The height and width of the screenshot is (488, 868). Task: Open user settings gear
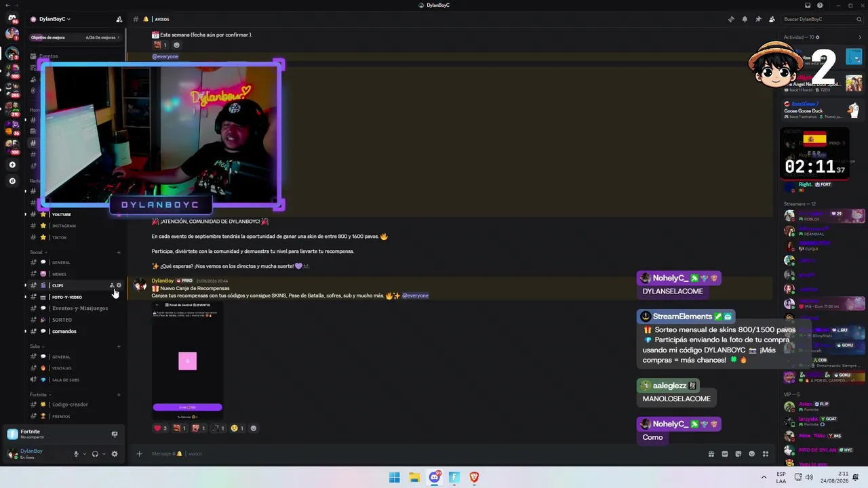click(x=115, y=454)
